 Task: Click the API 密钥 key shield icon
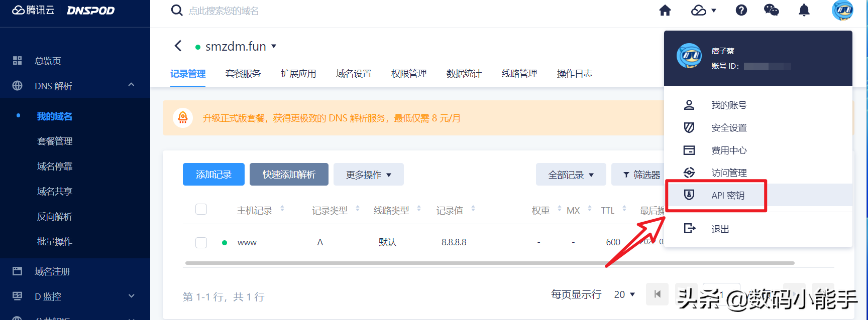point(689,195)
